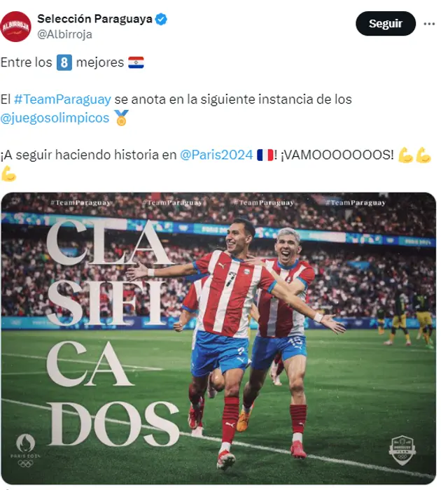This screenshot has height=490, width=448.
Task: Visit the @Paris2024 mention
Action: (216, 155)
